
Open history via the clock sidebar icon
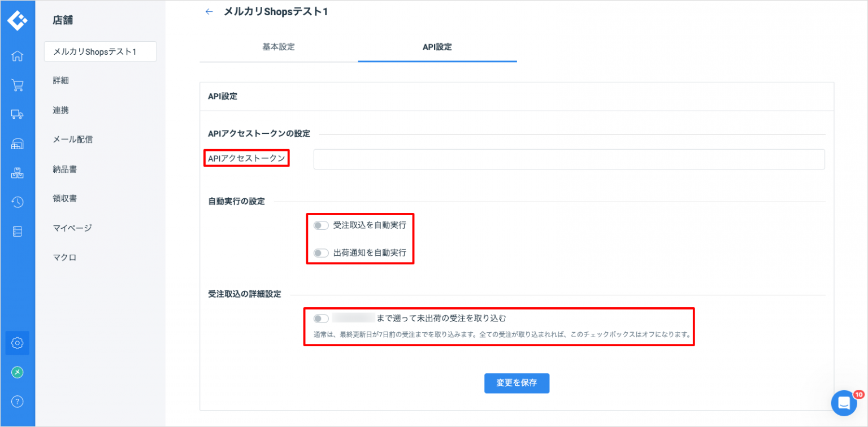click(x=18, y=202)
